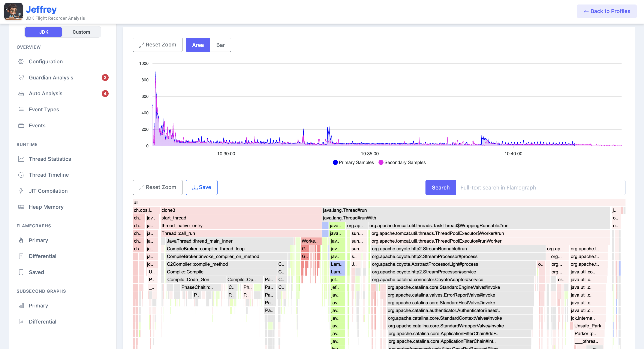The height and width of the screenshot is (349, 644).
Task: Expand the Saved flamegraphs section
Action: [36, 272]
